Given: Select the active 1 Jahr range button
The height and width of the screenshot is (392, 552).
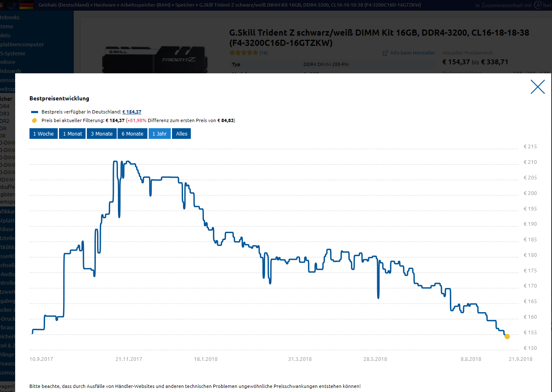Looking at the screenshot, I should [160, 134].
